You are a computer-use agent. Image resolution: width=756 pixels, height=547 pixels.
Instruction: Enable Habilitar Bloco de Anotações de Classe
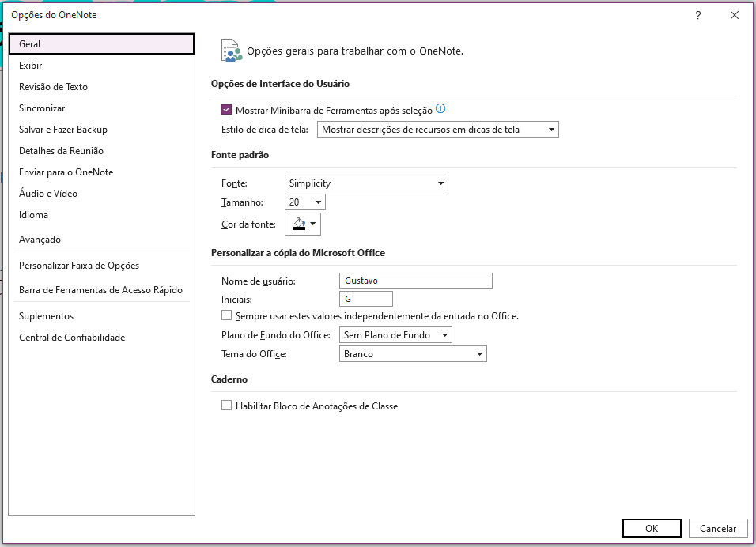click(x=227, y=406)
